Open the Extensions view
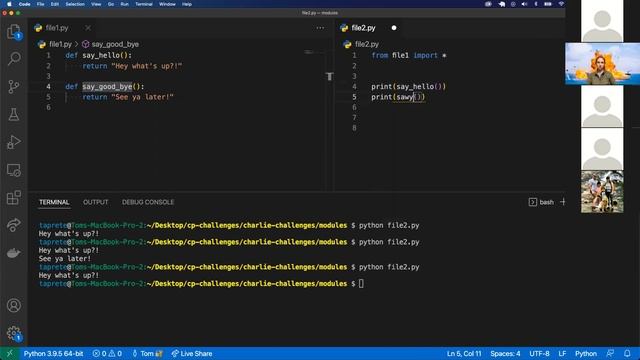Viewport: 640px width, 360px height. click(14, 198)
